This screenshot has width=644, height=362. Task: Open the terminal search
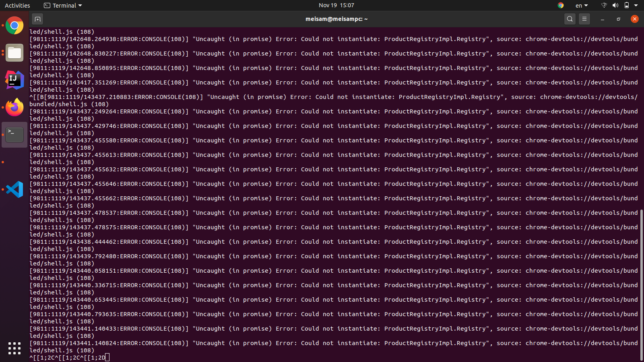tap(570, 19)
